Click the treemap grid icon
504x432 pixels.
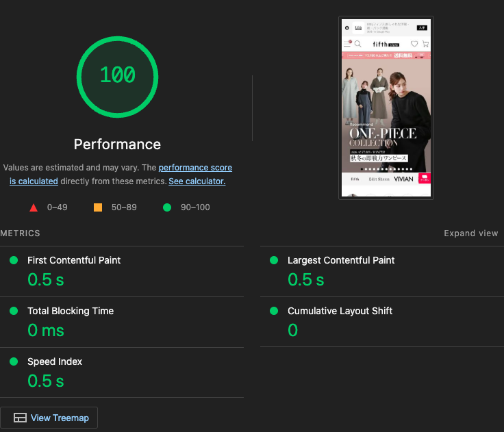click(x=20, y=418)
